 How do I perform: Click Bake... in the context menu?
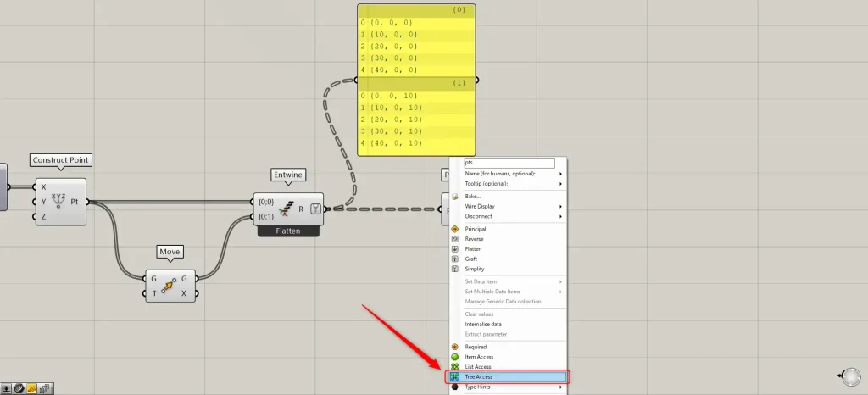[x=473, y=197]
